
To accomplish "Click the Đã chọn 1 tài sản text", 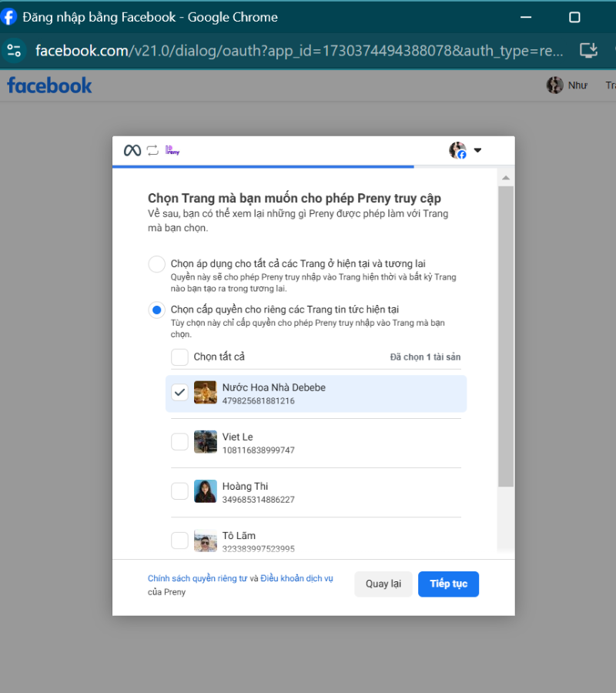I will [x=425, y=357].
